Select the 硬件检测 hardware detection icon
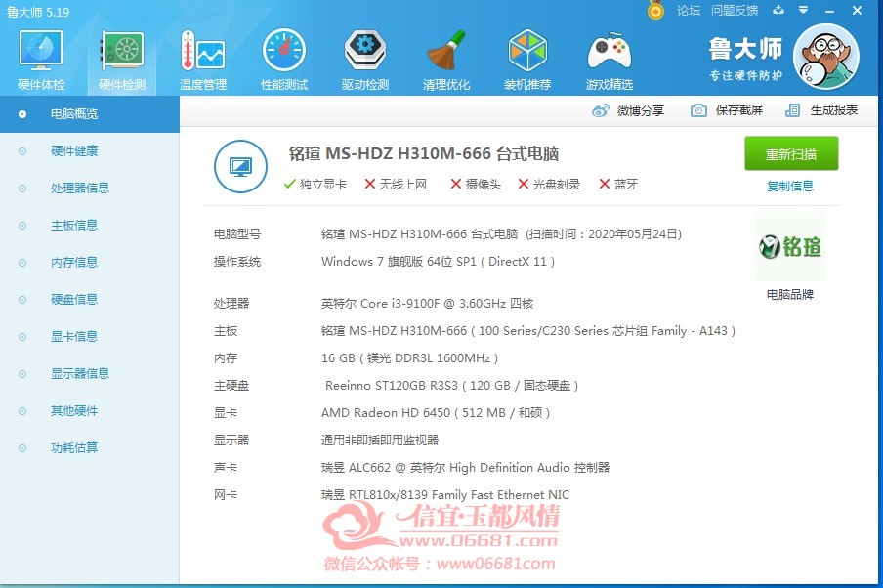The image size is (883, 588). click(122, 61)
